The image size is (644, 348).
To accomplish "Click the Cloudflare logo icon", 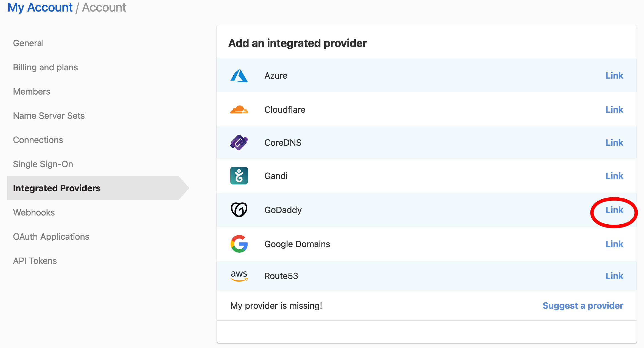I will 239,109.
